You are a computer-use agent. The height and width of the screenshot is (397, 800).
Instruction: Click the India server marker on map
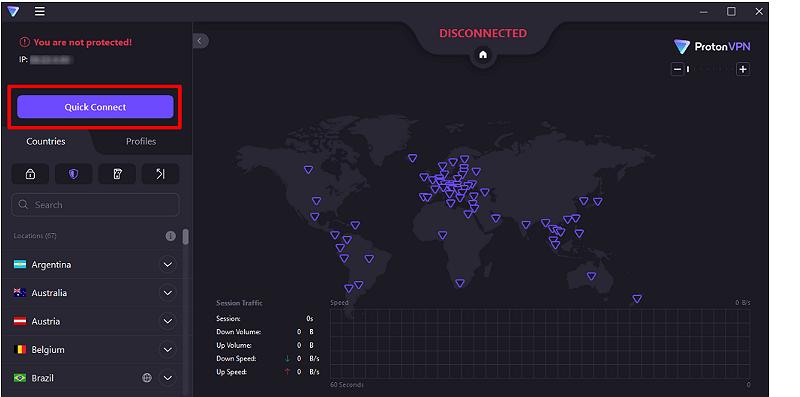point(526,225)
